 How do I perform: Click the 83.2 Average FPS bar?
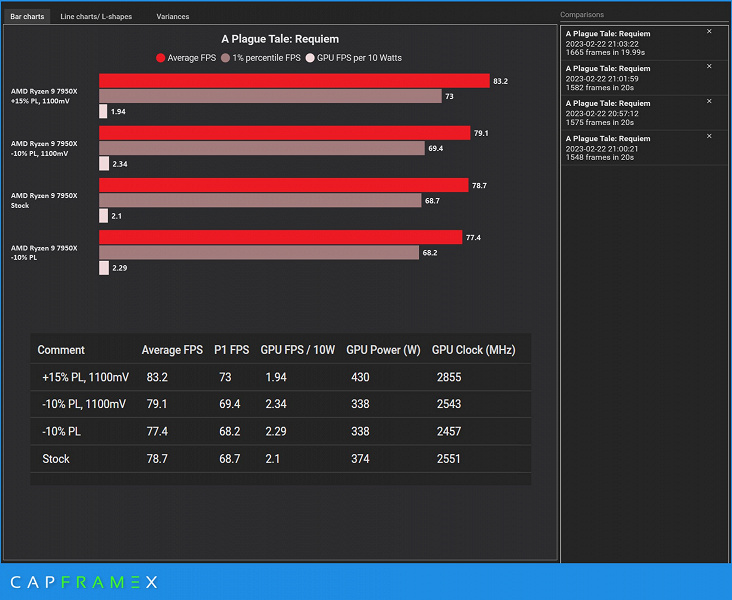pyautogui.click(x=294, y=81)
